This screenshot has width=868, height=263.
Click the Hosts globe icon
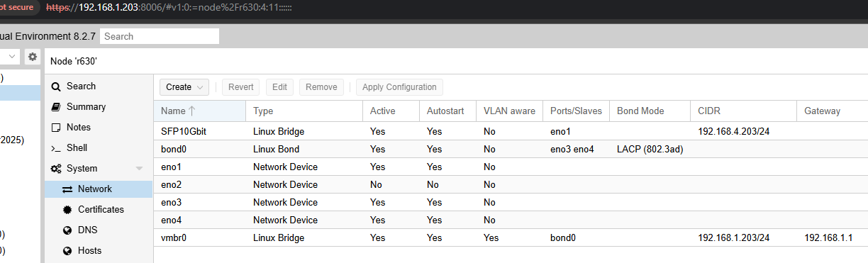pyautogui.click(x=67, y=251)
